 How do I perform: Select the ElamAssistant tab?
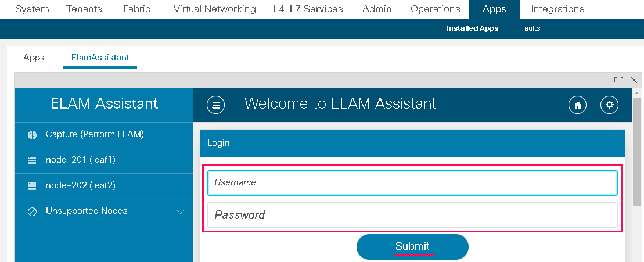click(x=100, y=58)
